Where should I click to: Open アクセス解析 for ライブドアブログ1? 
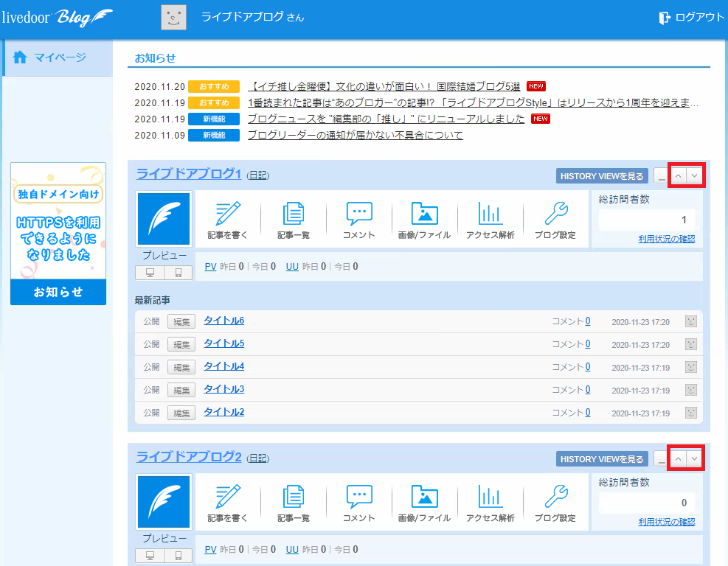[490, 220]
